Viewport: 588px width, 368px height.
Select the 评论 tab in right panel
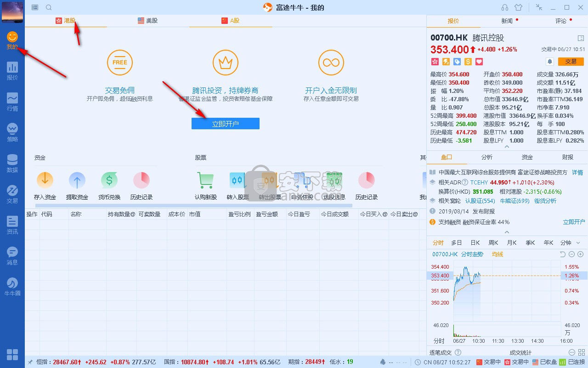point(561,21)
